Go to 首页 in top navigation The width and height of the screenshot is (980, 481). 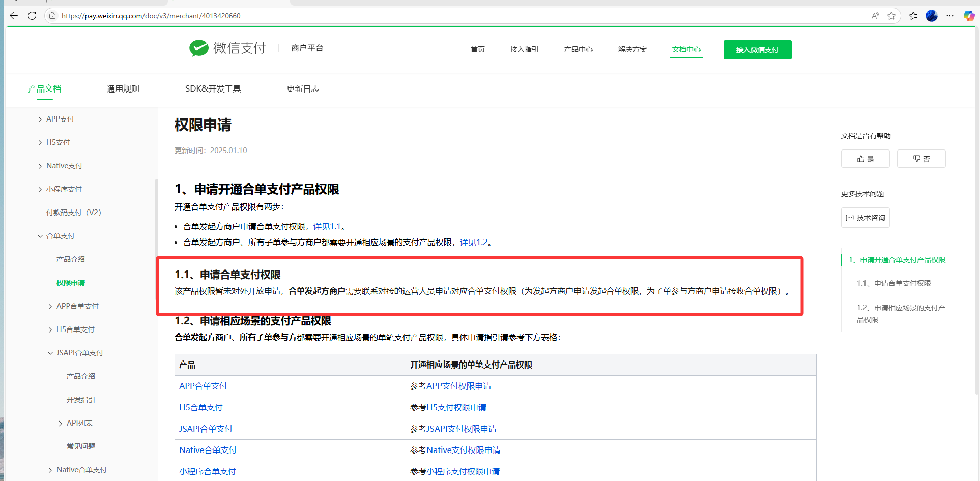click(477, 49)
